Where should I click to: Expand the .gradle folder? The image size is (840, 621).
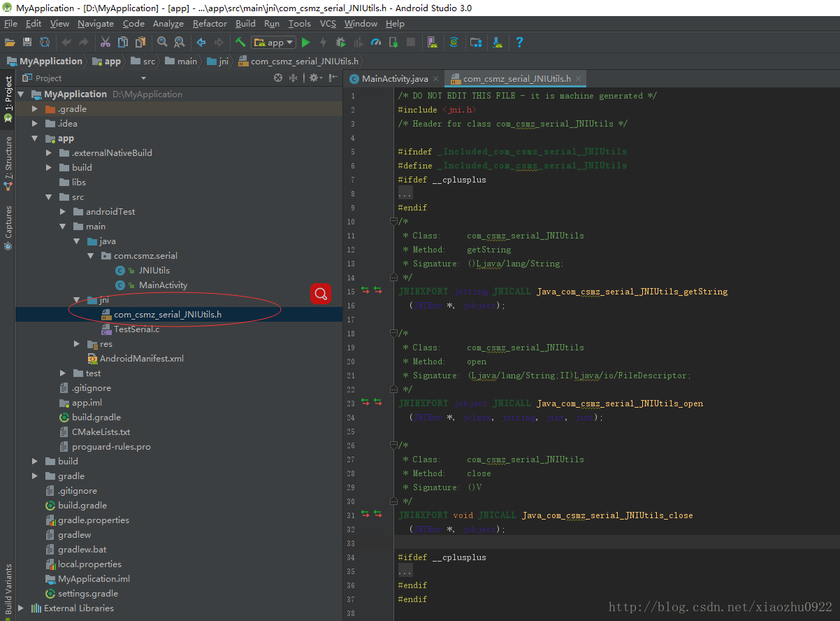[x=35, y=109]
